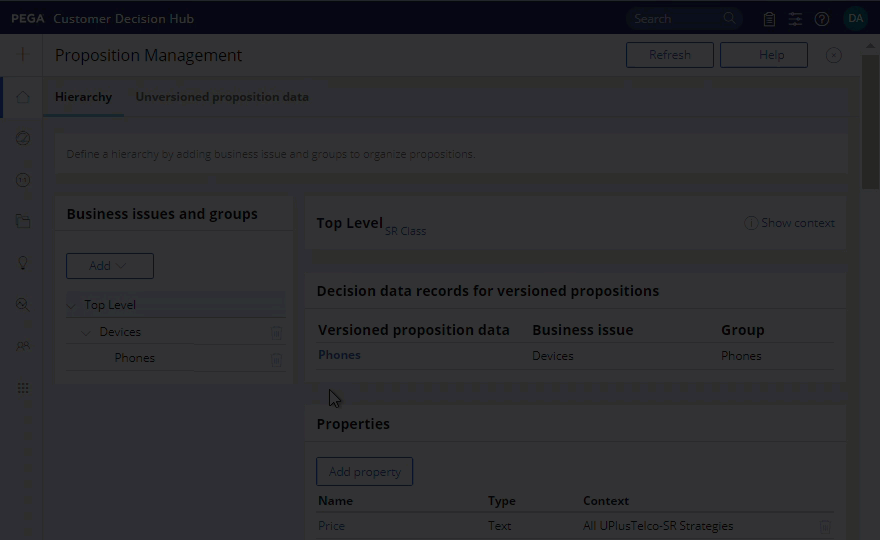Select the Hierarchy tab

pos(83,97)
